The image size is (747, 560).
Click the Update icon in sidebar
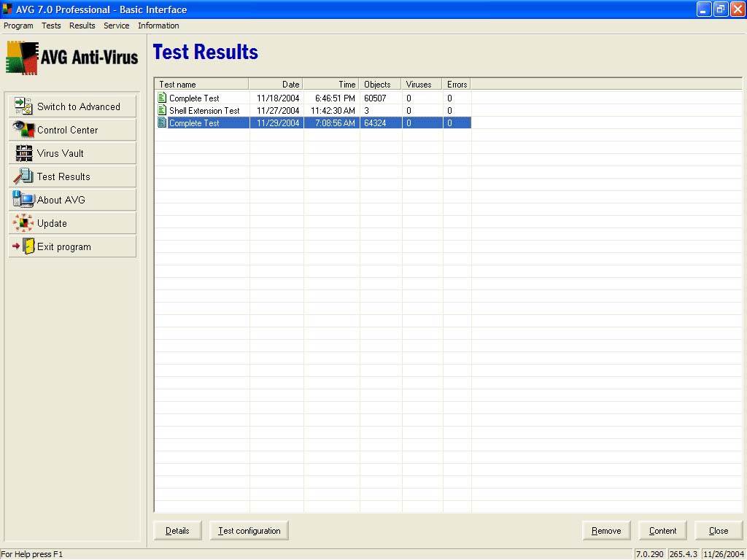point(23,223)
